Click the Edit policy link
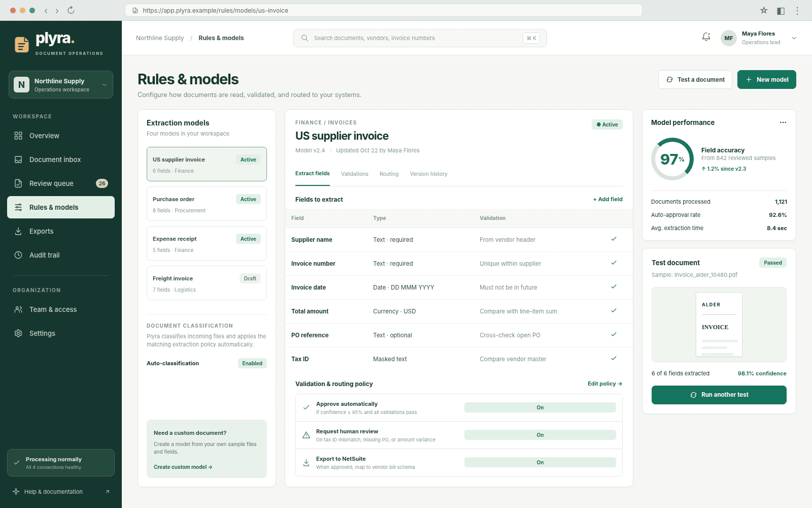 [605, 384]
